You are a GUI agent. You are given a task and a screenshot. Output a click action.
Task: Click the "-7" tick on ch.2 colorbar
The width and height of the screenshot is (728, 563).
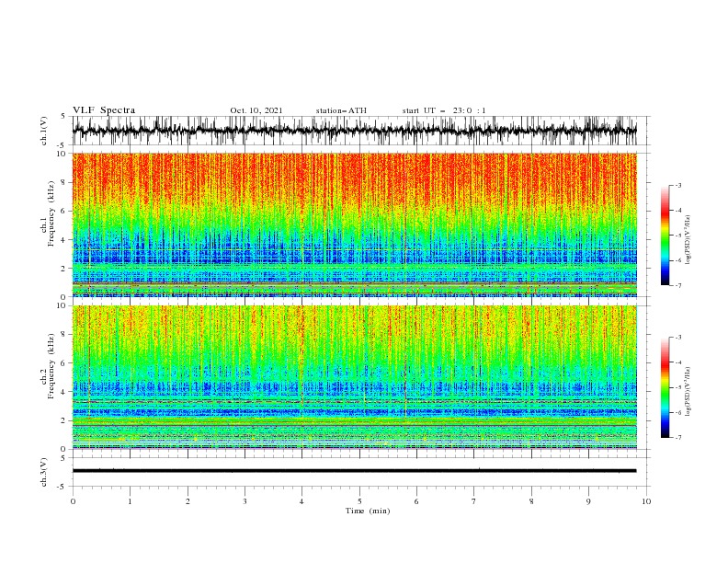pyautogui.click(x=677, y=437)
